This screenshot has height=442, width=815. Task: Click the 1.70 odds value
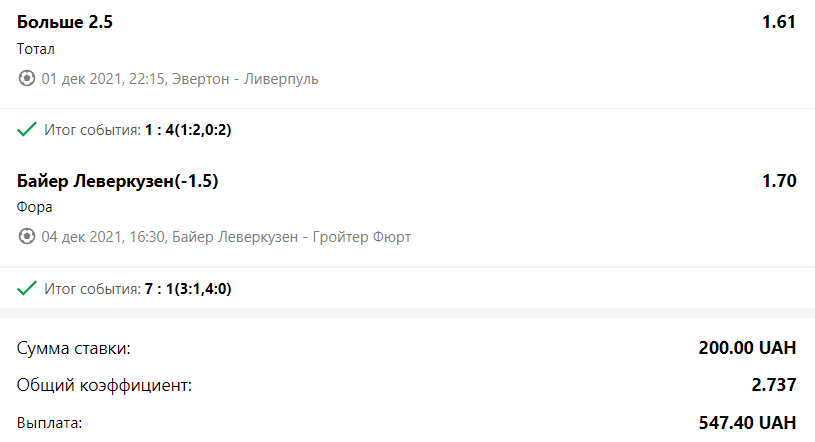coord(779,181)
